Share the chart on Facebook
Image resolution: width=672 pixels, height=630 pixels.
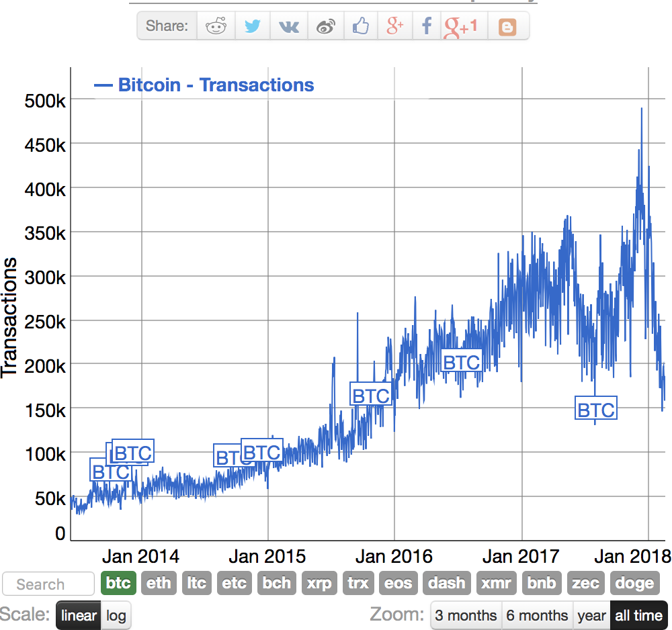pyautogui.click(x=427, y=26)
